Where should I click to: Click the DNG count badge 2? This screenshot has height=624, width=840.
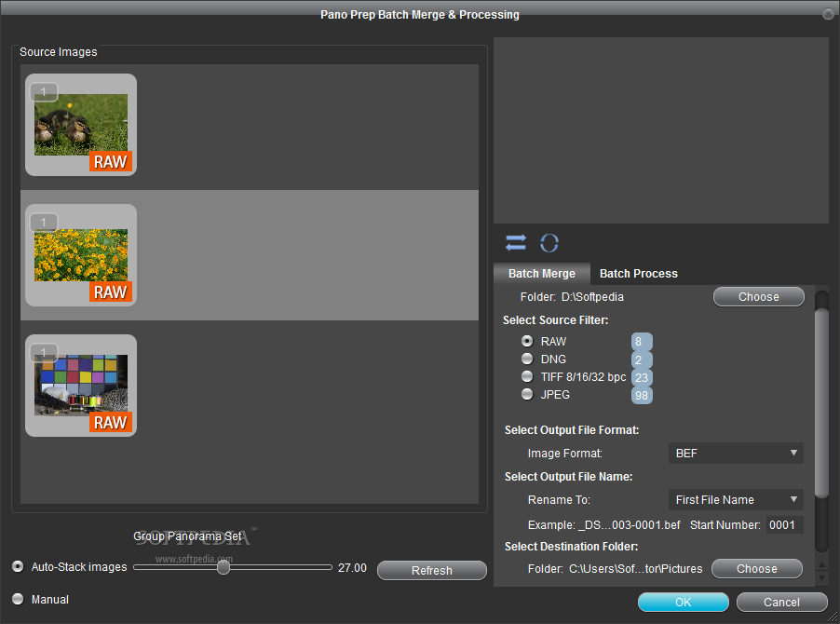click(642, 359)
